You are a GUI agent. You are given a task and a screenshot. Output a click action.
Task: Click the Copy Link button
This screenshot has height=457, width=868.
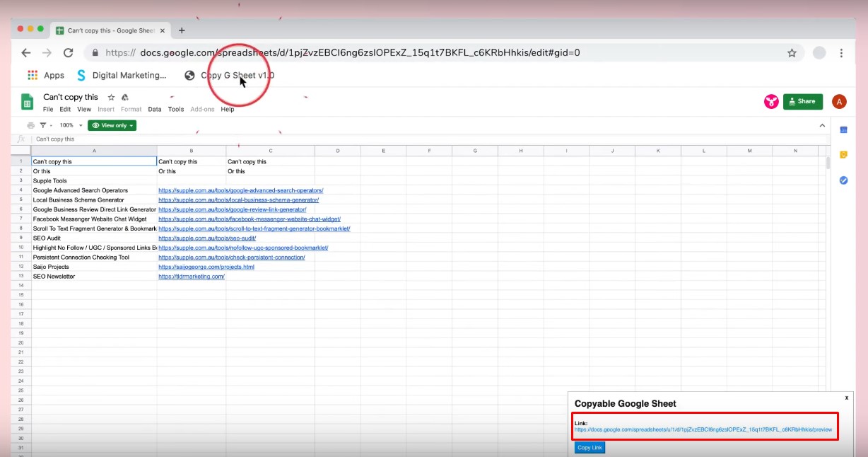[590, 448]
